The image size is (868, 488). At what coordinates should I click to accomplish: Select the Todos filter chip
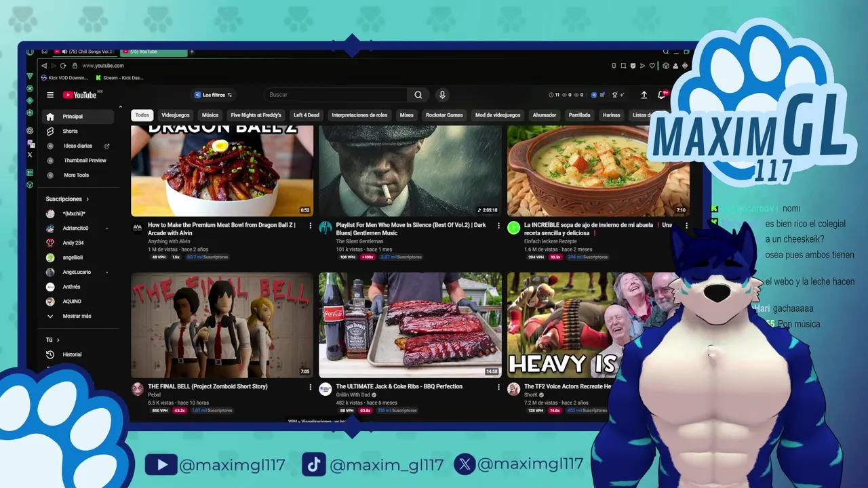[x=142, y=115]
